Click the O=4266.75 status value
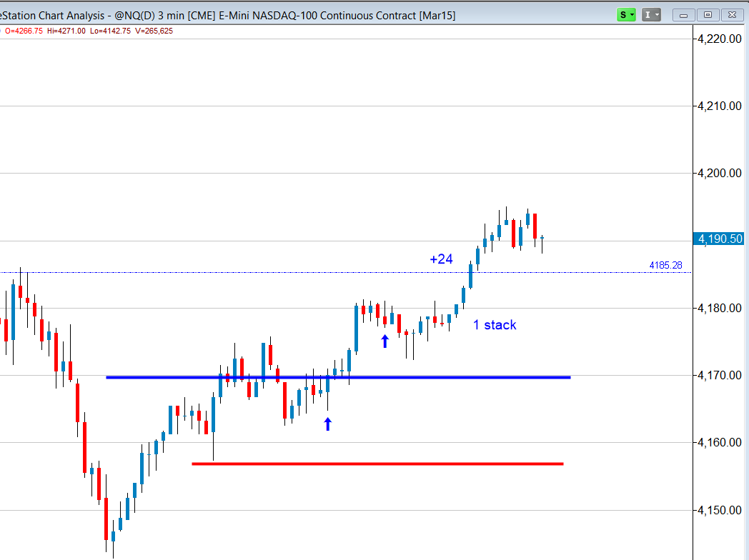 tap(24, 31)
